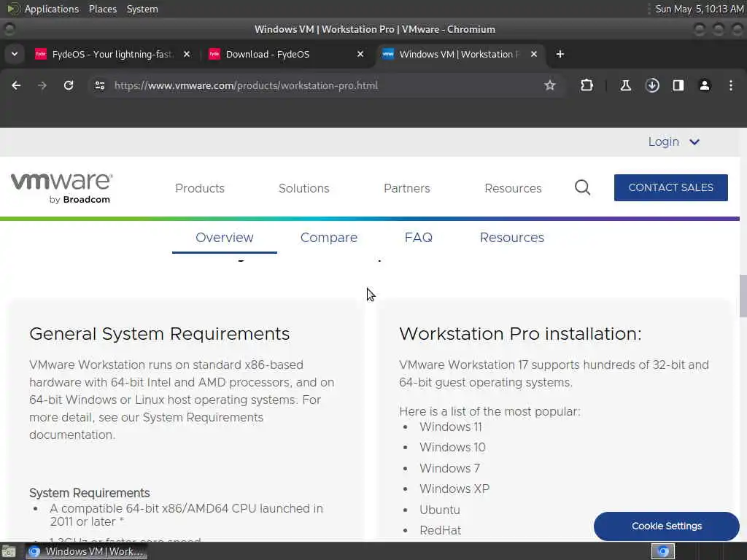Open the main nav Resources menu
This screenshot has height=560, width=747.
513,188
